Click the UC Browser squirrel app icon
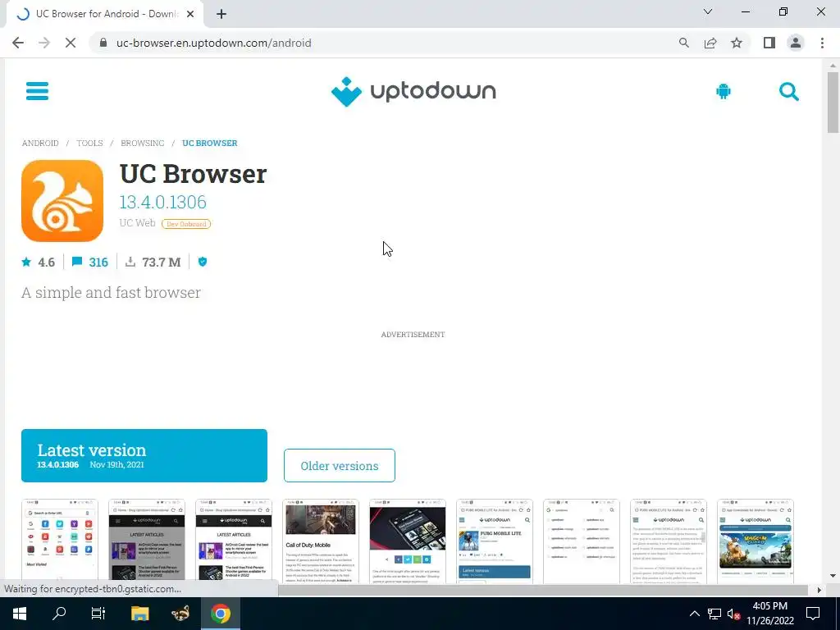This screenshot has height=630, width=840. click(x=62, y=201)
